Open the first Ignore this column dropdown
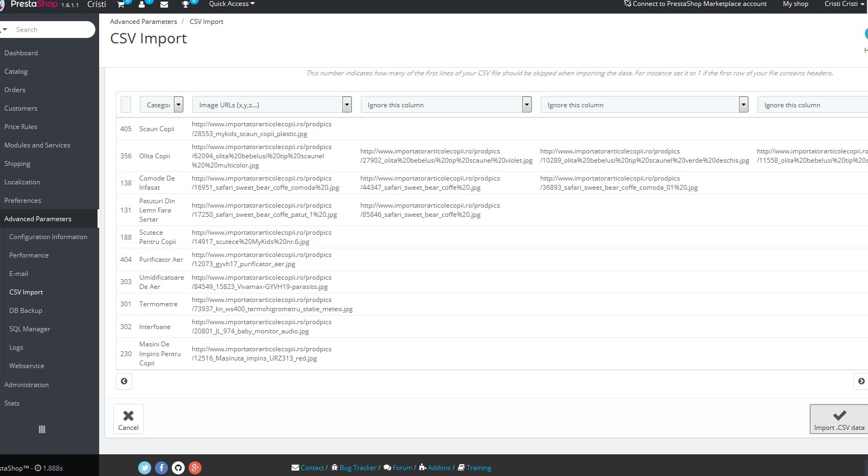Image resolution: width=868 pixels, height=476 pixels. point(446,105)
